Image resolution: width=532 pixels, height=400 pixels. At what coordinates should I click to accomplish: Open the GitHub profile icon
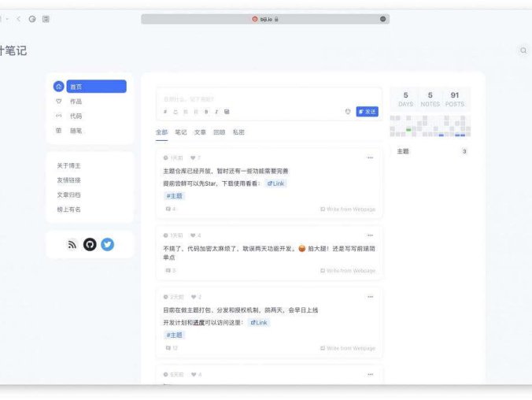pyautogui.click(x=90, y=244)
